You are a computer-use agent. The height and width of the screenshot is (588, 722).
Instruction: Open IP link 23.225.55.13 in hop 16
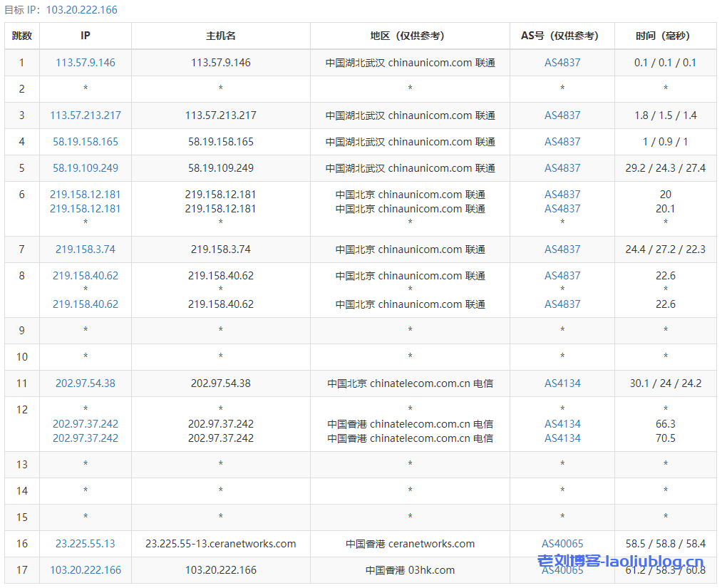86,544
